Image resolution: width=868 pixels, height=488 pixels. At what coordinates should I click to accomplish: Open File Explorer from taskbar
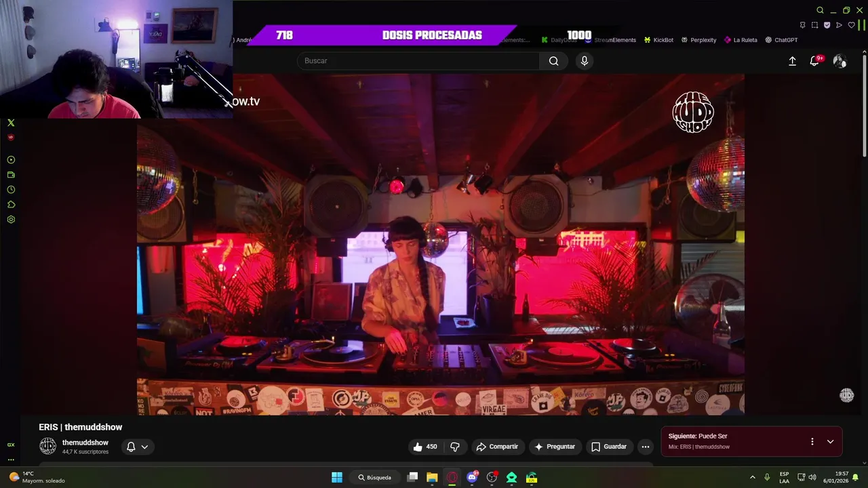[432, 477]
